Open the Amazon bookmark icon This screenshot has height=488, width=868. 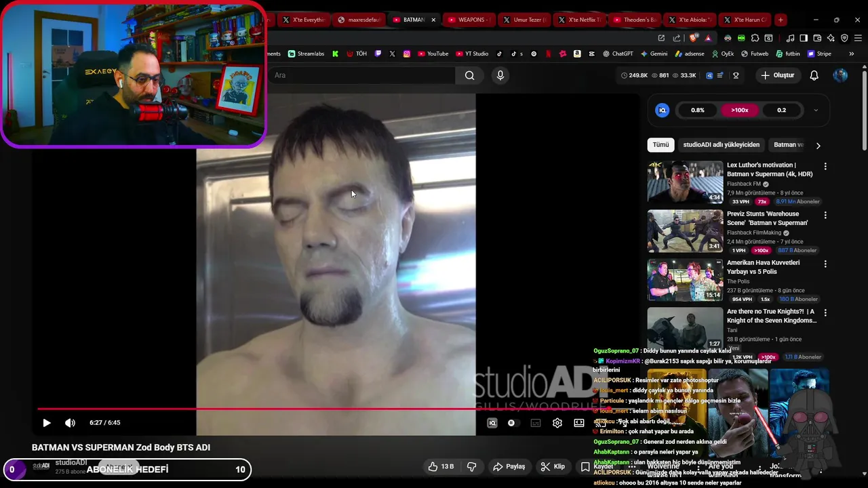point(577,54)
